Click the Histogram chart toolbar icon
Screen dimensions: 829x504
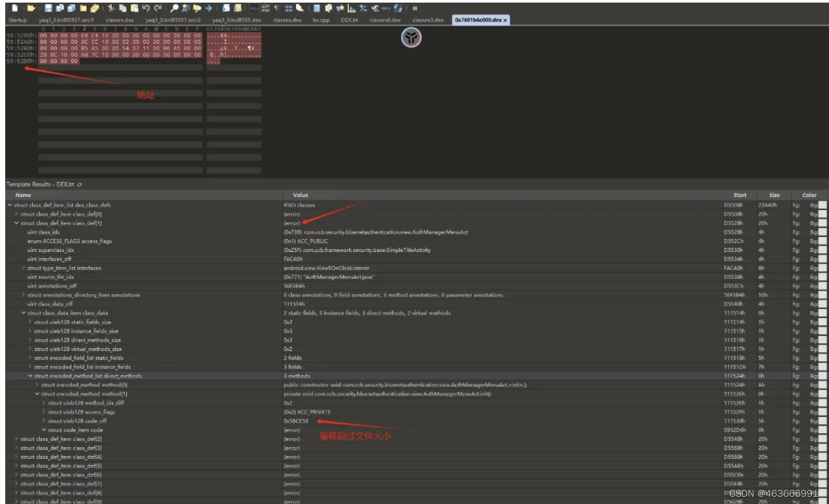(352, 8)
